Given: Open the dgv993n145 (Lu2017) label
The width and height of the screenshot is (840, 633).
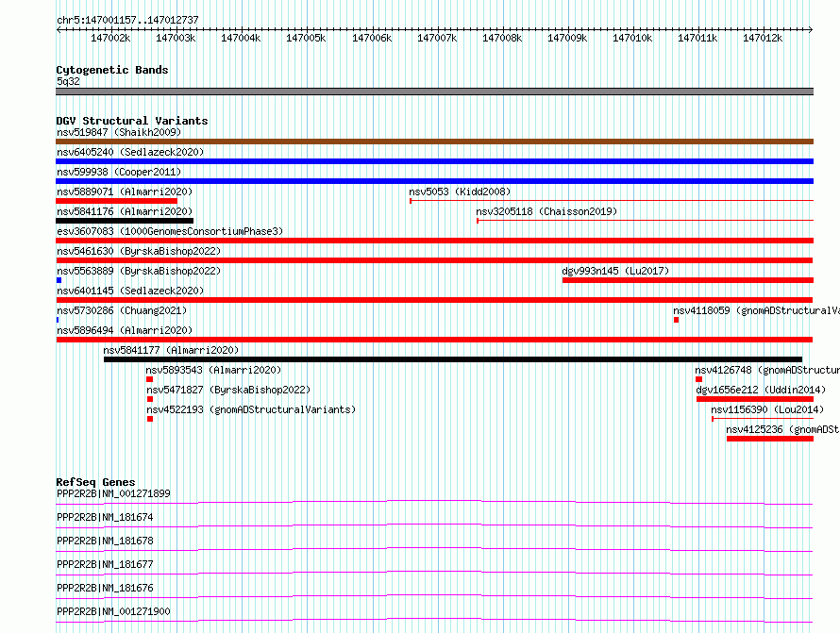Looking at the screenshot, I should (615, 271).
